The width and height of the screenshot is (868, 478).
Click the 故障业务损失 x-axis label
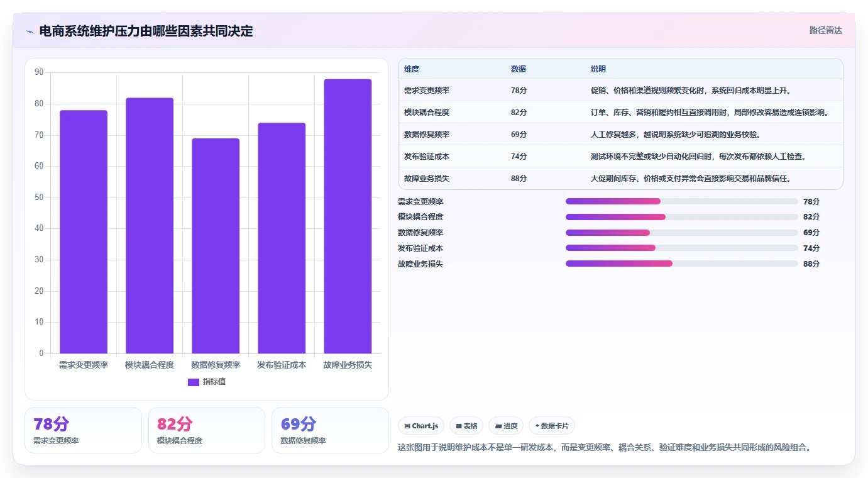click(x=348, y=365)
